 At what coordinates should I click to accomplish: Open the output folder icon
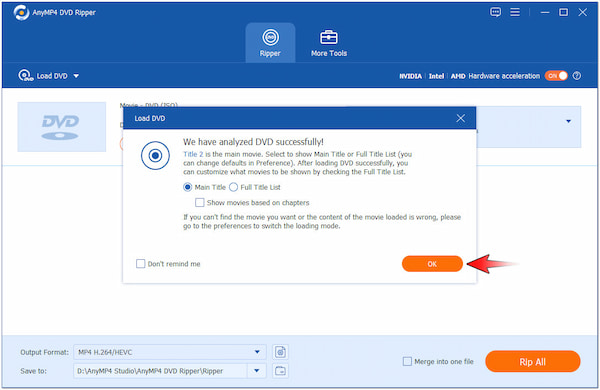pyautogui.click(x=280, y=370)
